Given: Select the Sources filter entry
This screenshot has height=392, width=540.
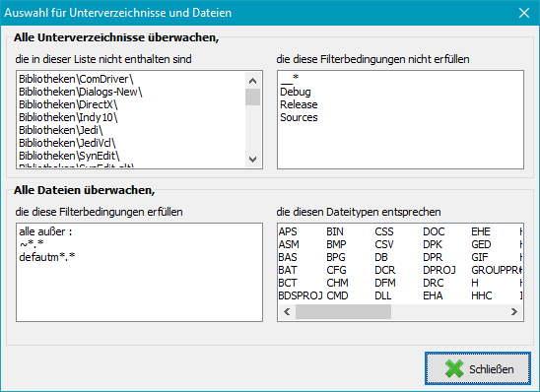Looking at the screenshot, I should pyautogui.click(x=299, y=117).
